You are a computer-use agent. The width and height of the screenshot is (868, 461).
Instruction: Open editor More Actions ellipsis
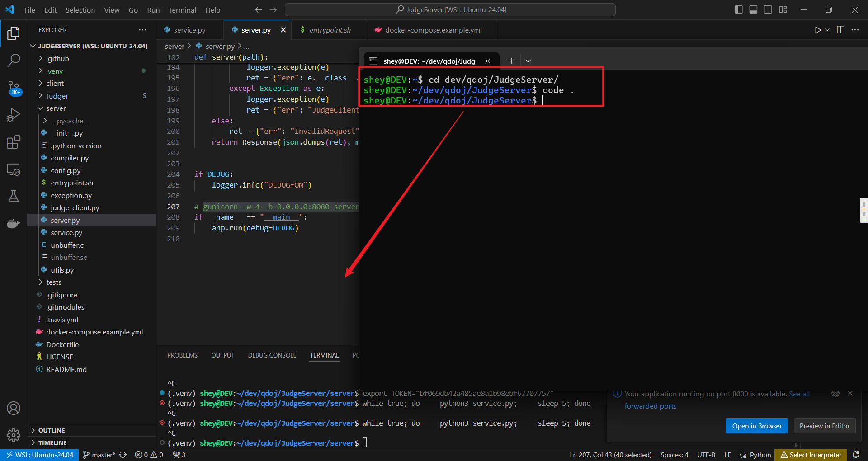855,30
